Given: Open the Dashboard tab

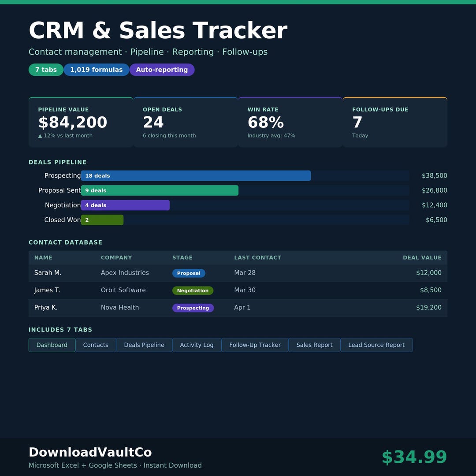Looking at the screenshot, I should pos(52,345).
